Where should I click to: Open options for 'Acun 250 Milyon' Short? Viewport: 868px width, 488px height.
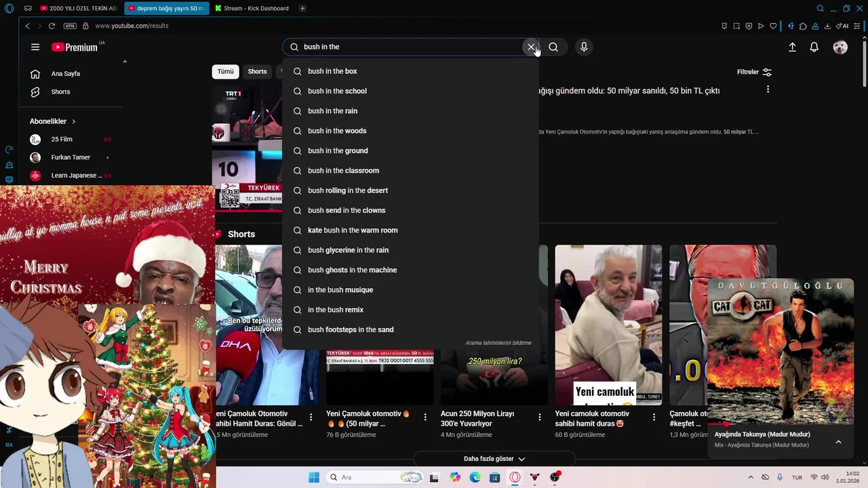540,417
